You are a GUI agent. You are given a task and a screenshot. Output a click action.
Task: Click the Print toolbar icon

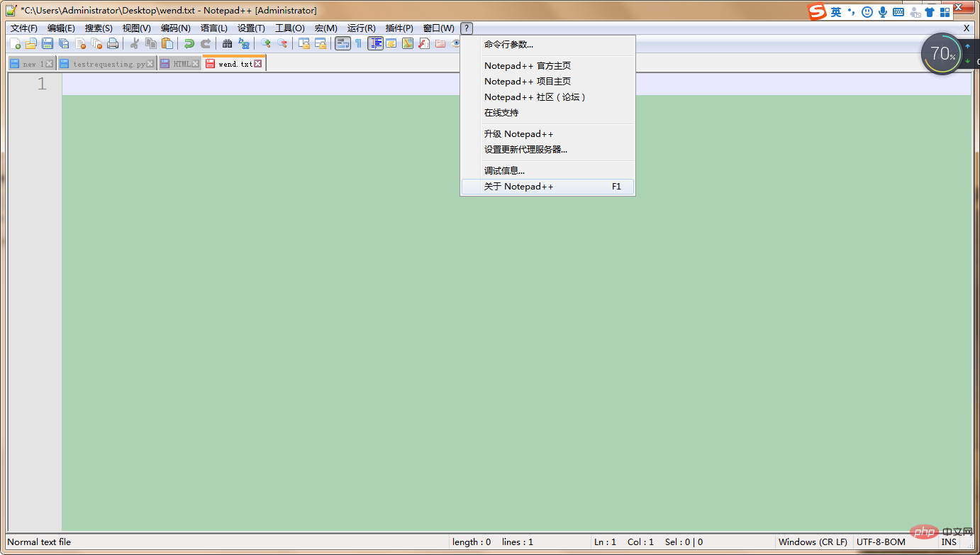click(113, 43)
